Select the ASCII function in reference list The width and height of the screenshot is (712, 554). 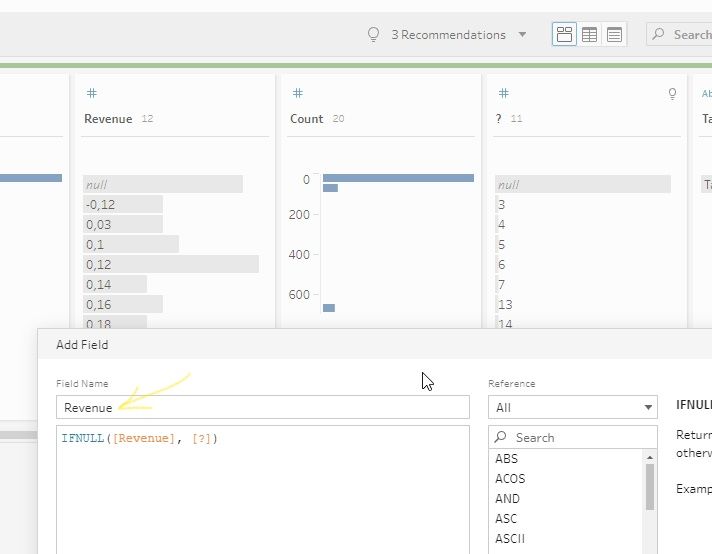pyautogui.click(x=510, y=539)
